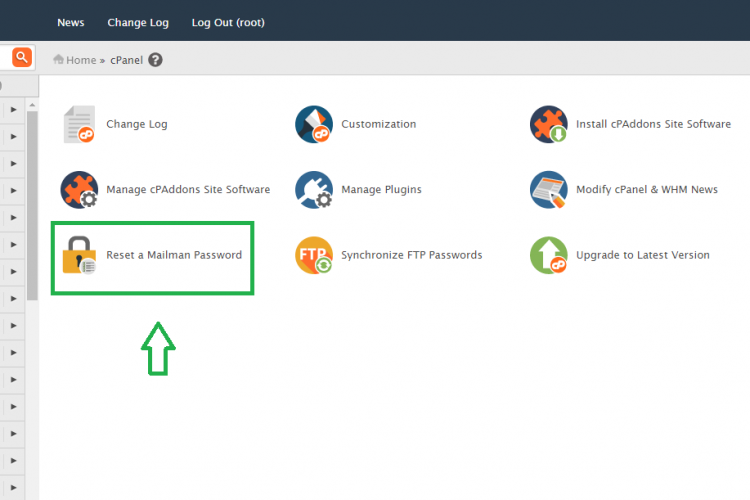Click the Install cPAddons Site Software icon
The height and width of the screenshot is (500, 750).
pos(549,124)
